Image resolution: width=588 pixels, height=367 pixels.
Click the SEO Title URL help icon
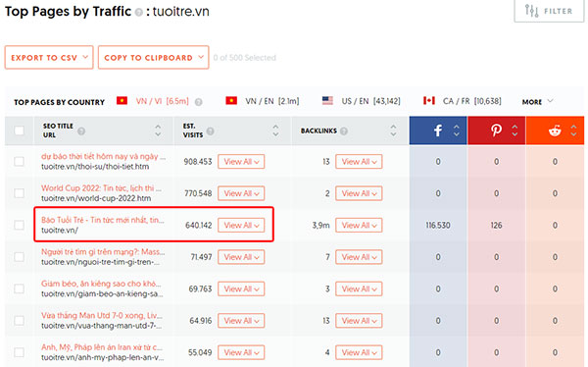tap(81, 131)
